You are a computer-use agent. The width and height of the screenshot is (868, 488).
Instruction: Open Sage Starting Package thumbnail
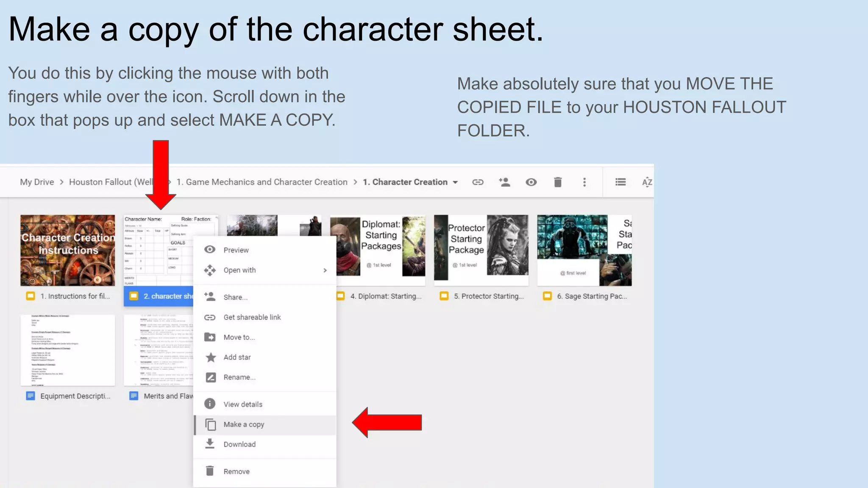584,250
